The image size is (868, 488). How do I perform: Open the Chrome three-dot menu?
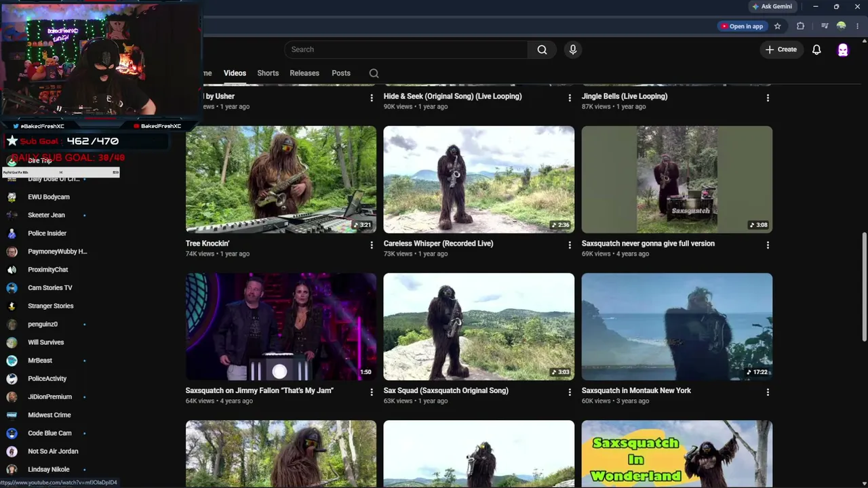tap(858, 26)
